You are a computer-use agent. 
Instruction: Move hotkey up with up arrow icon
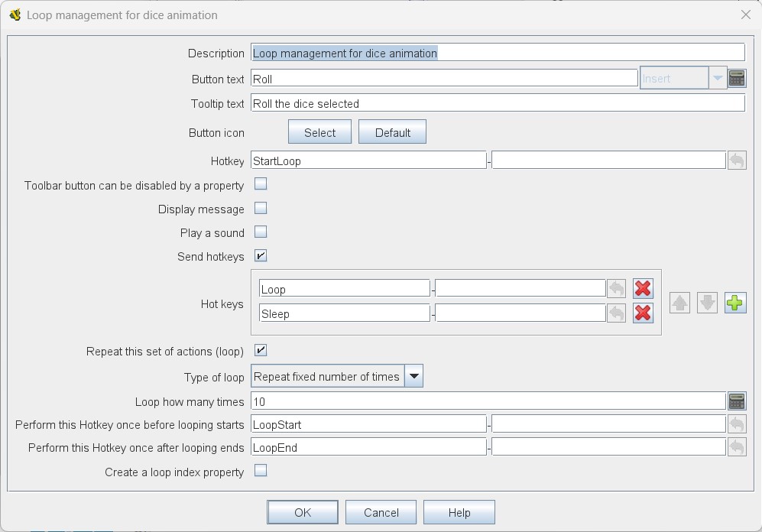pyautogui.click(x=679, y=303)
